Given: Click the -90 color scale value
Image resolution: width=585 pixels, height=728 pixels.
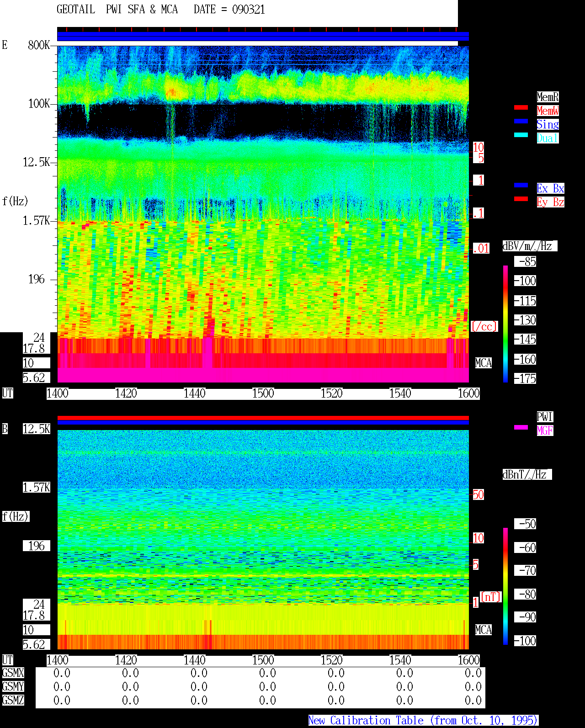Looking at the screenshot, I should click(x=526, y=617).
